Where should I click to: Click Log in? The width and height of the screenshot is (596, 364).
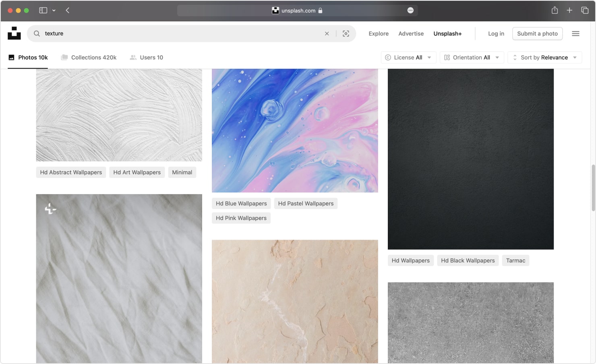tap(496, 34)
